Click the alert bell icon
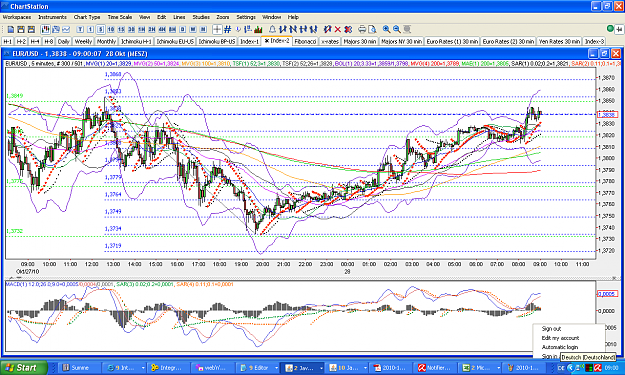The height and width of the screenshot is (375, 625). click(272, 29)
